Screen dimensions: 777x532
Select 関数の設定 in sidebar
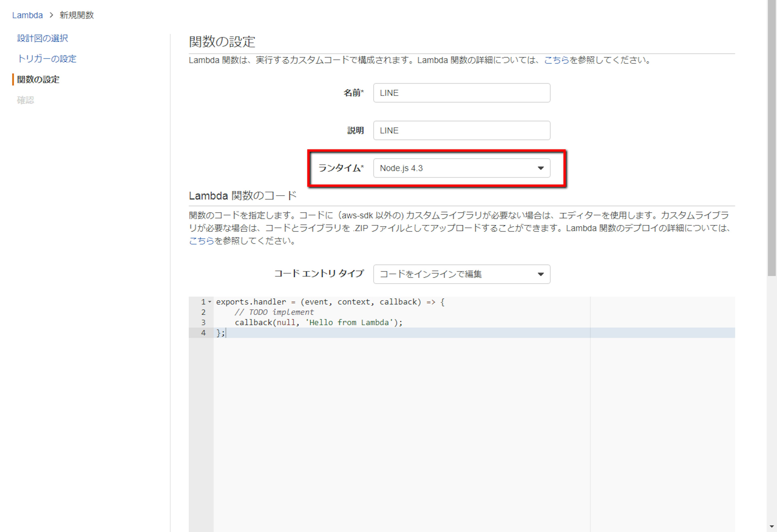coord(38,79)
